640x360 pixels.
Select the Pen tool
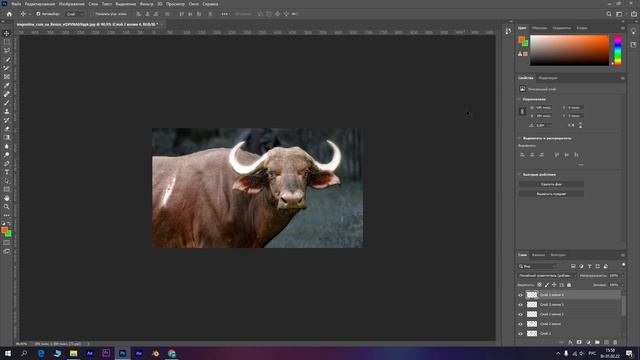(7, 163)
